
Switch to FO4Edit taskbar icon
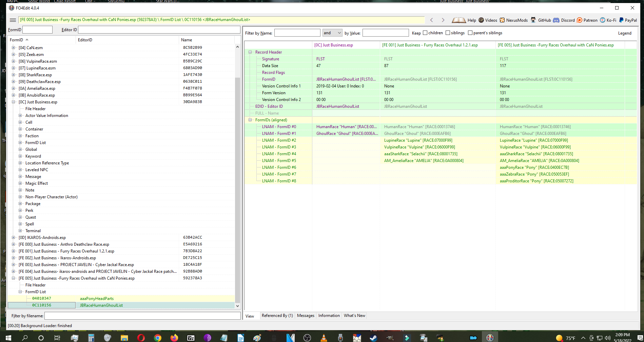point(490,338)
